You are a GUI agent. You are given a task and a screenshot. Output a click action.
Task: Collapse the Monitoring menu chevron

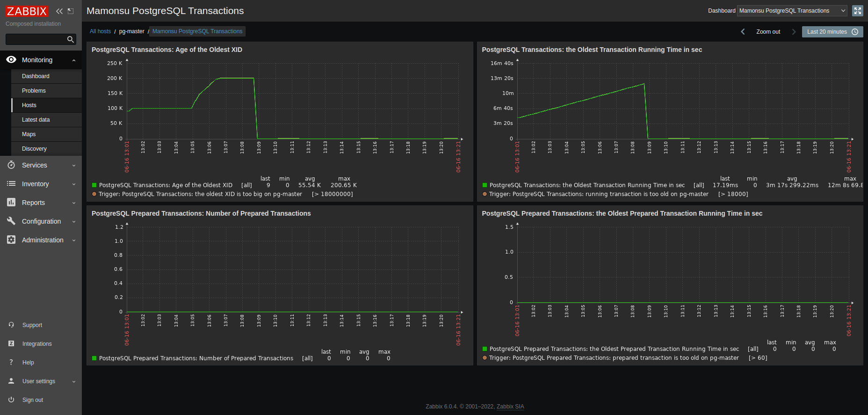pos(74,60)
